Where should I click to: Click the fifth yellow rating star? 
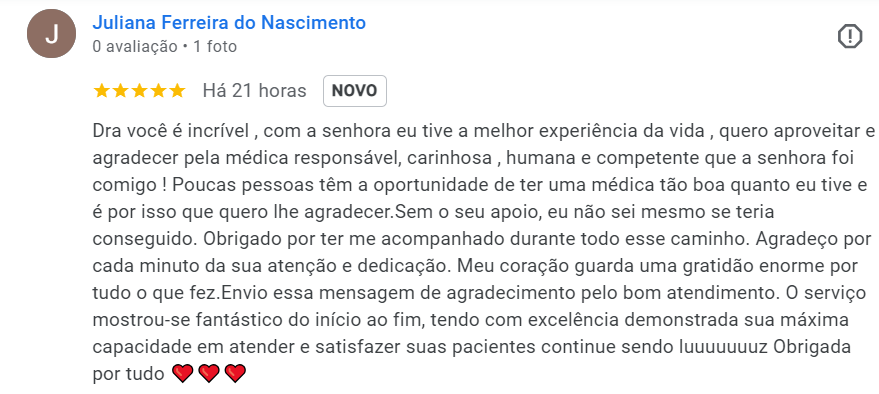pyautogui.click(x=177, y=91)
